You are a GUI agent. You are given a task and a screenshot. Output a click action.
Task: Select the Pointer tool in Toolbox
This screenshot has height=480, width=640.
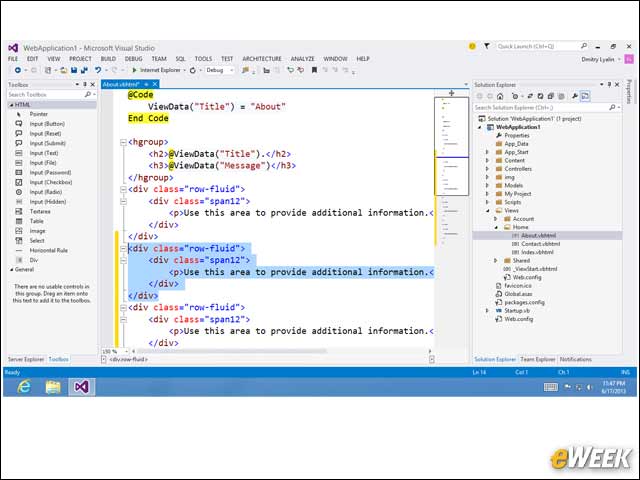(38, 114)
